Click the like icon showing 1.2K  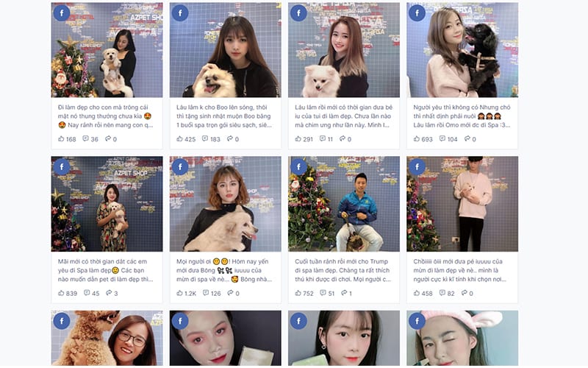tap(179, 292)
